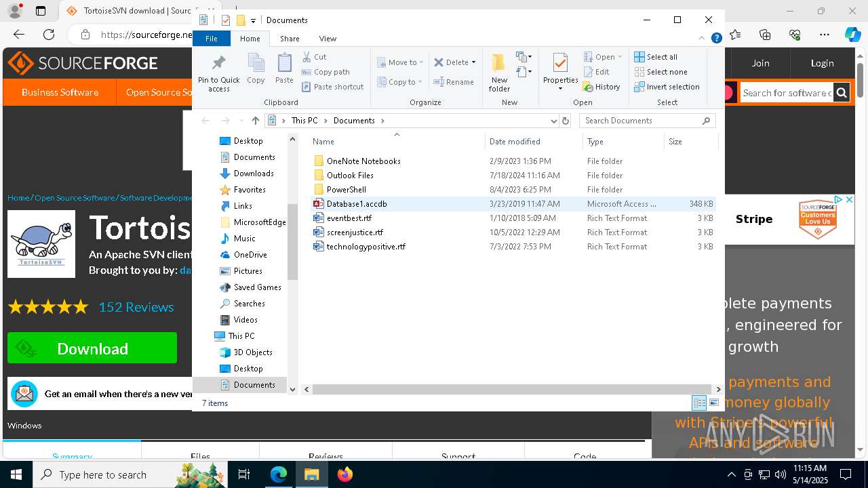Click Invert selection in ribbon
Viewport: 868px width, 488px height.
[667, 87]
